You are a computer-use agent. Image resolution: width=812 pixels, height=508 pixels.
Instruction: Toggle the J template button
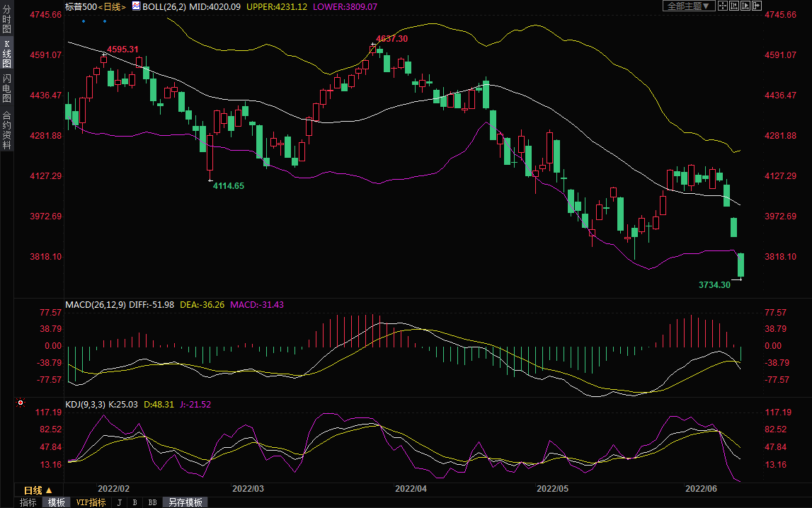click(118, 502)
